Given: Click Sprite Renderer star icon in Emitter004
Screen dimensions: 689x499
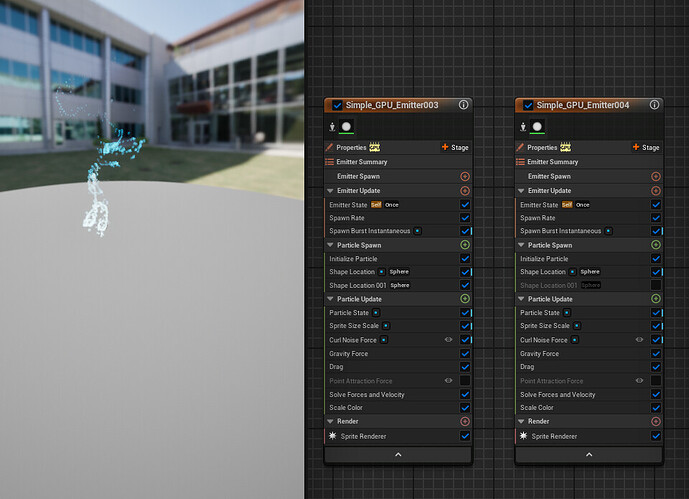Looking at the screenshot, I should coord(523,436).
